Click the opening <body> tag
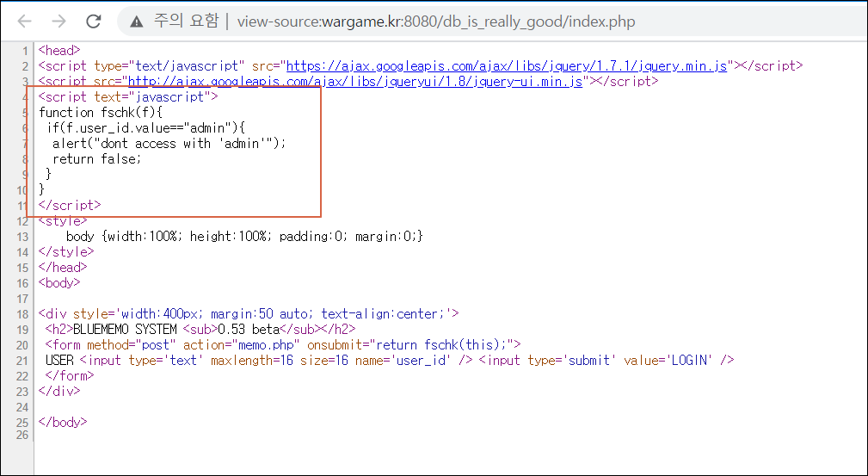The image size is (868, 476). click(59, 282)
